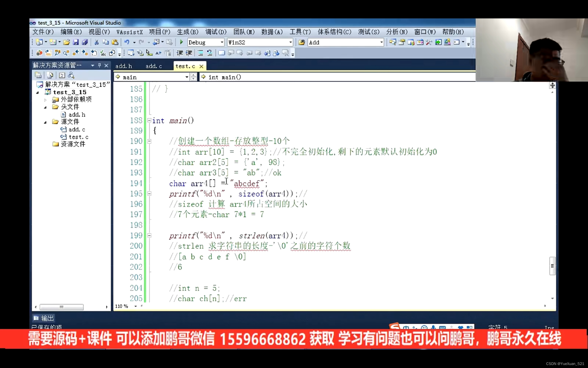Select add.h in Solution Explorer tree
The height and width of the screenshot is (368, 588).
77,114
